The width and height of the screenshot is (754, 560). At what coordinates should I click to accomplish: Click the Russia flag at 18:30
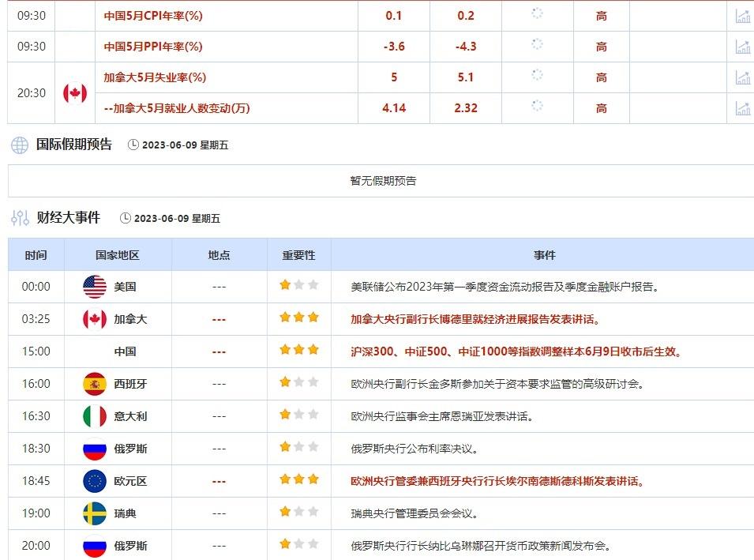(95, 449)
